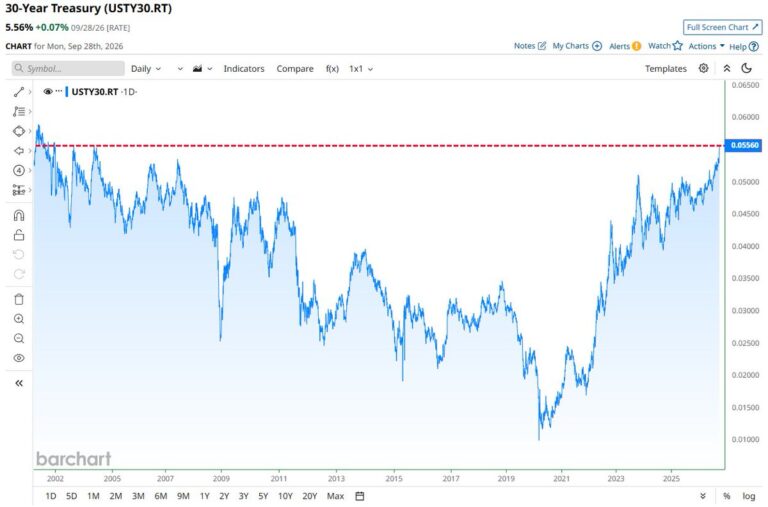Open the shapes drawing tool
Viewport: 768px width, 507px height.
click(19, 131)
